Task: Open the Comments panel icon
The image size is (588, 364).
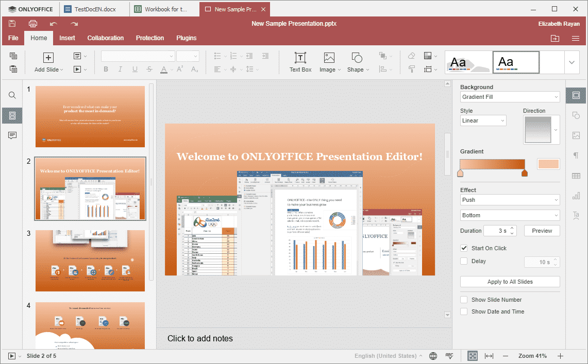Action: [x=12, y=135]
